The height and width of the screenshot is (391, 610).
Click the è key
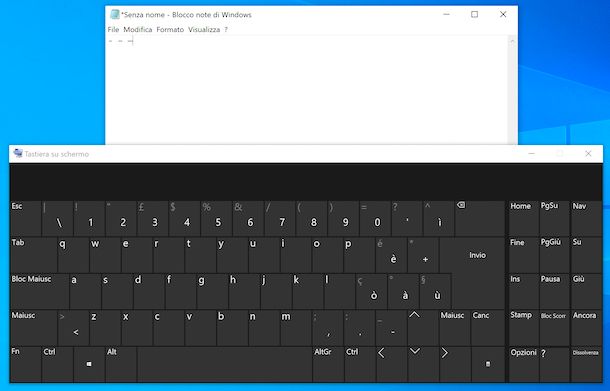click(x=391, y=255)
